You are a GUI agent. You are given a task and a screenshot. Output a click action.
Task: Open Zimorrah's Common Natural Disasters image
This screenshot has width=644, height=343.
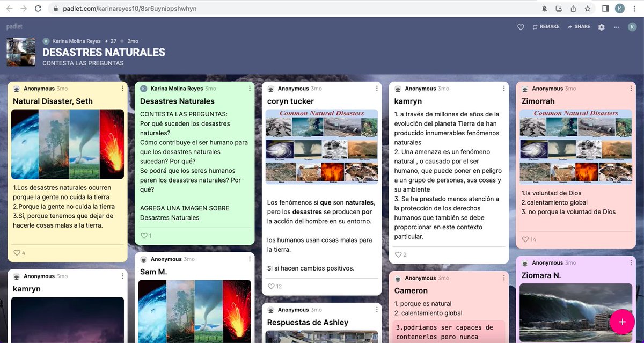576,147
